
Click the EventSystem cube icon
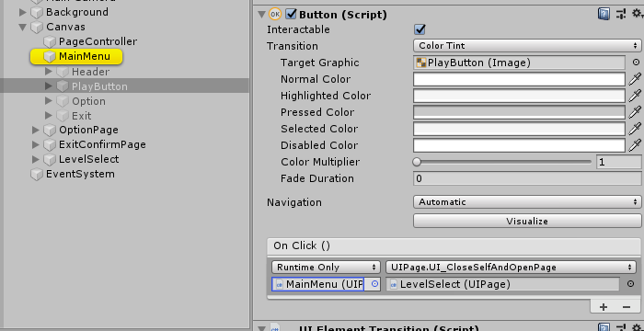(37, 174)
